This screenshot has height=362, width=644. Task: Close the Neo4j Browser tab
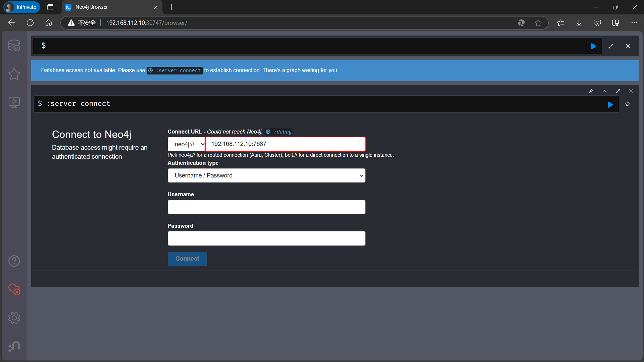click(x=156, y=7)
